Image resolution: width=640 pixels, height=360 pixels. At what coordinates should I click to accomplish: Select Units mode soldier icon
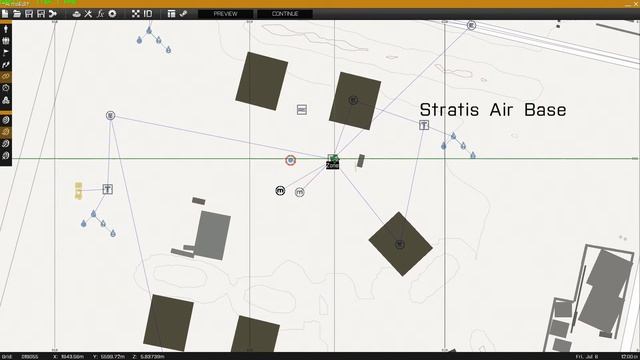[6, 29]
